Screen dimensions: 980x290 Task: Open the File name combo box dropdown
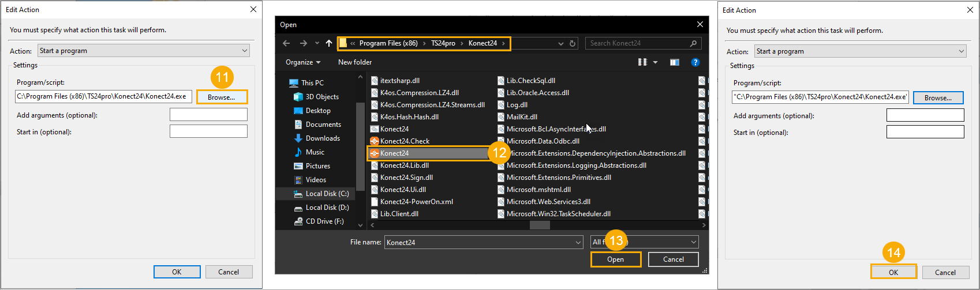[578, 242]
